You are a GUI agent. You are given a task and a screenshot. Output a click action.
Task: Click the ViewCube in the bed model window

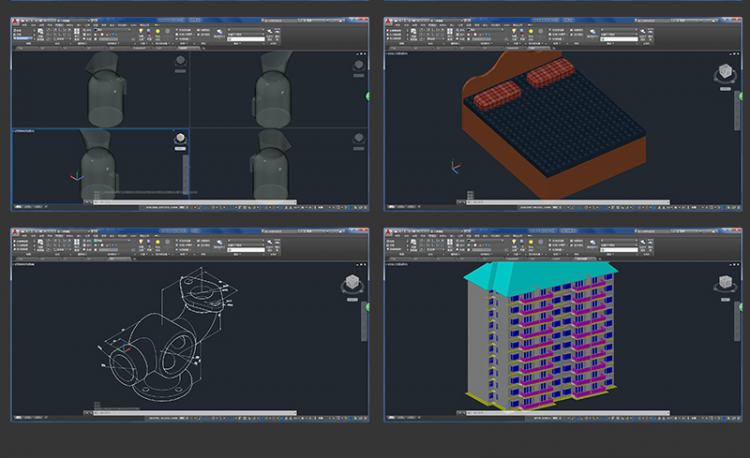pos(726,73)
